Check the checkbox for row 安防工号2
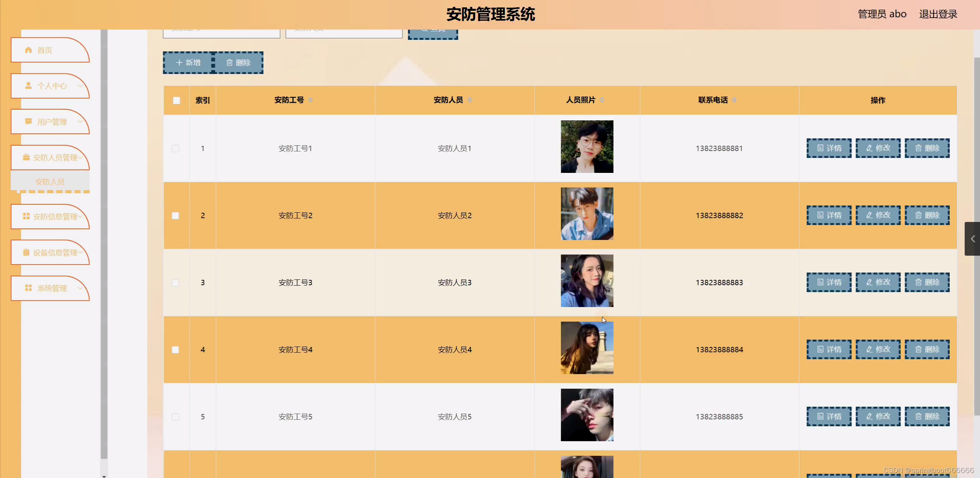Image resolution: width=980 pixels, height=478 pixels. (175, 215)
